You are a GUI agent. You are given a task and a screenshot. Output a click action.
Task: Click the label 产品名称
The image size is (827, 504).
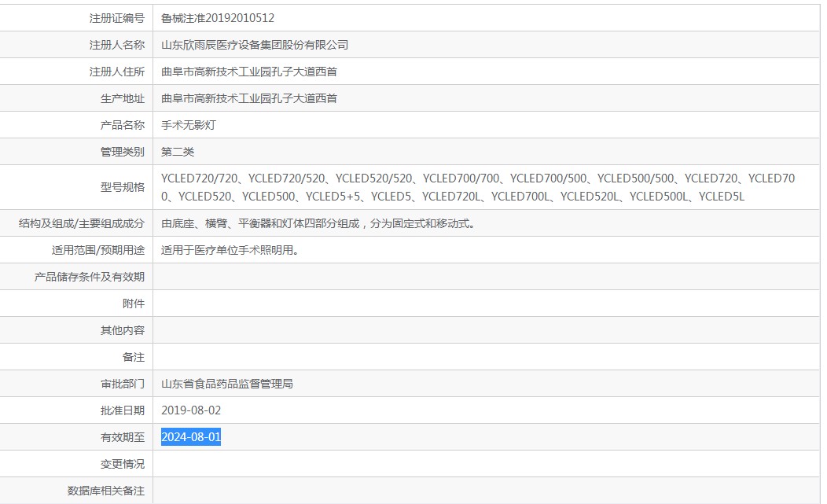pos(123,125)
